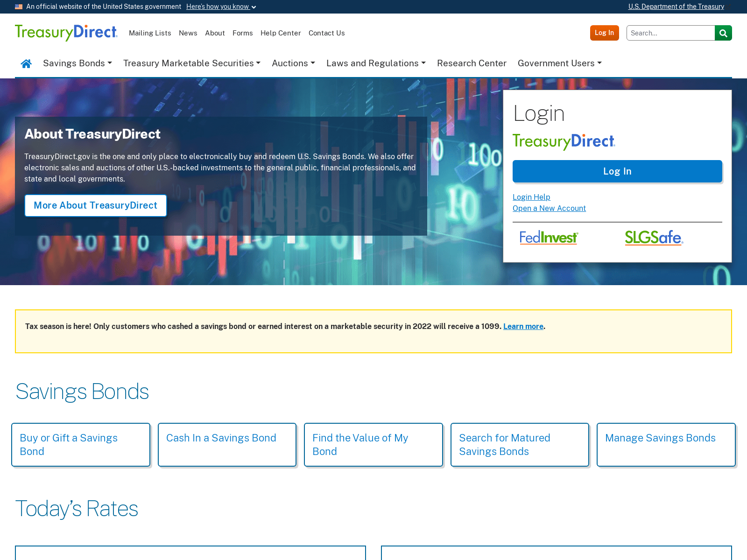Image resolution: width=747 pixels, height=560 pixels.
Task: Expand Treasury Marketable Securities menu
Action: 192,63
